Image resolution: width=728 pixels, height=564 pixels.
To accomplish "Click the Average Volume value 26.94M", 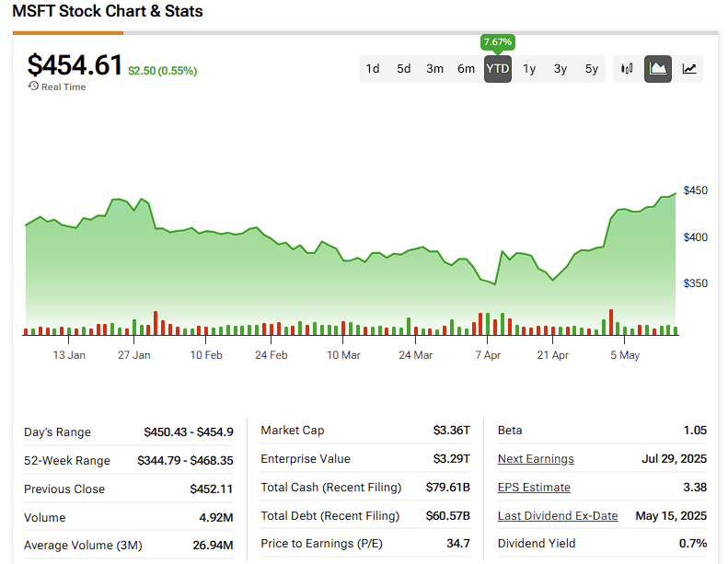I will click(x=213, y=545).
